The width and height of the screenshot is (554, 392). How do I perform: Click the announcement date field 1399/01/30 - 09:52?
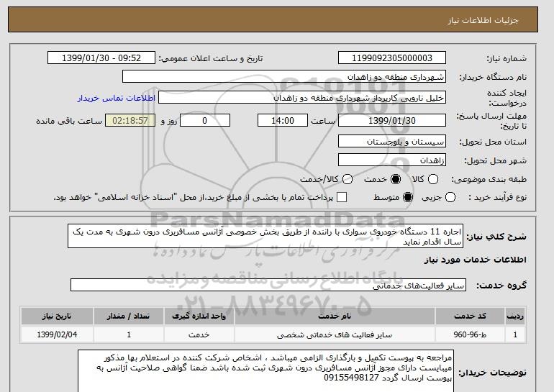[101, 58]
